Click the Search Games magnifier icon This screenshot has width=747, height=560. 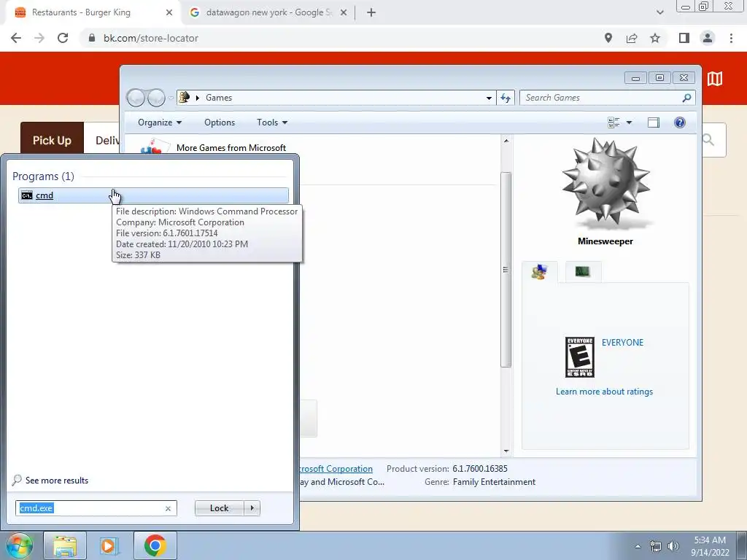pos(686,98)
